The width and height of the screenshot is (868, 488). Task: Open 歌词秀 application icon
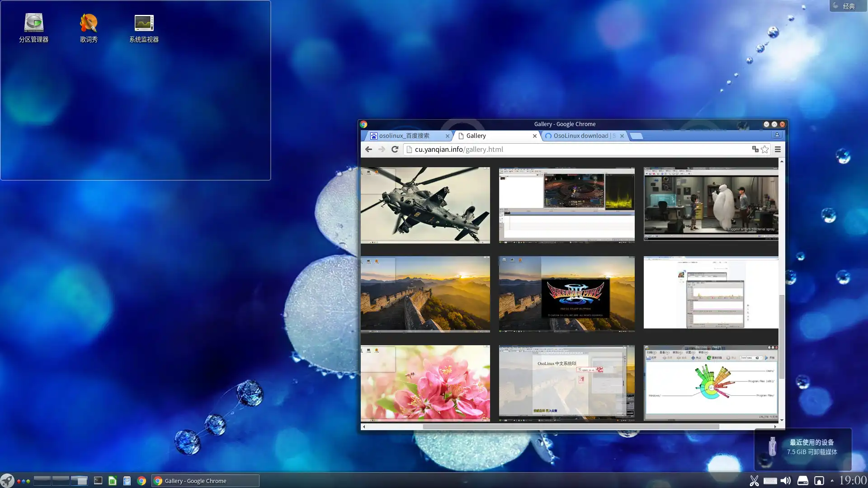pos(89,27)
